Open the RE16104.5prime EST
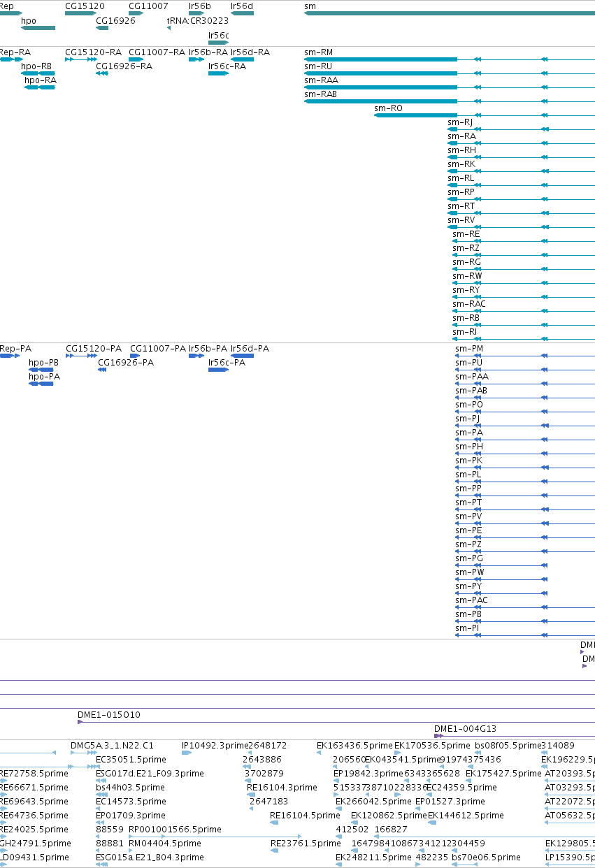Image resolution: width=595 pixels, height=868 pixels. tap(275, 823)
